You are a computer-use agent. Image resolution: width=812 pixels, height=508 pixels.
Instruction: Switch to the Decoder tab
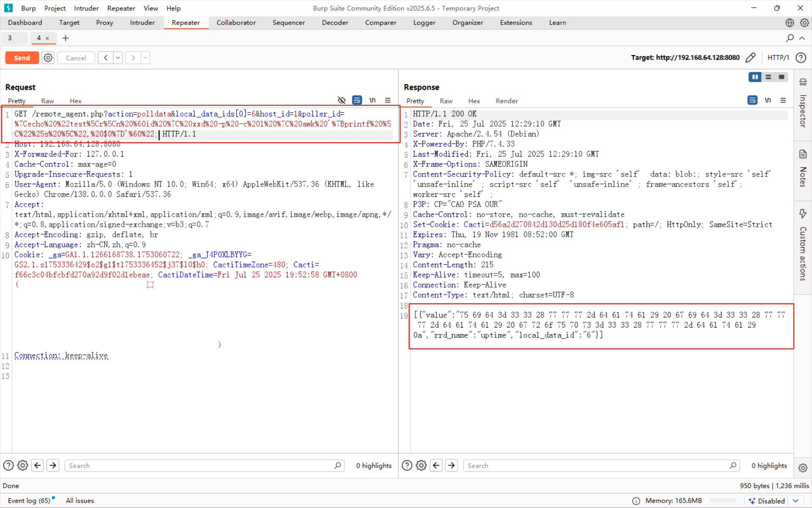coord(335,23)
